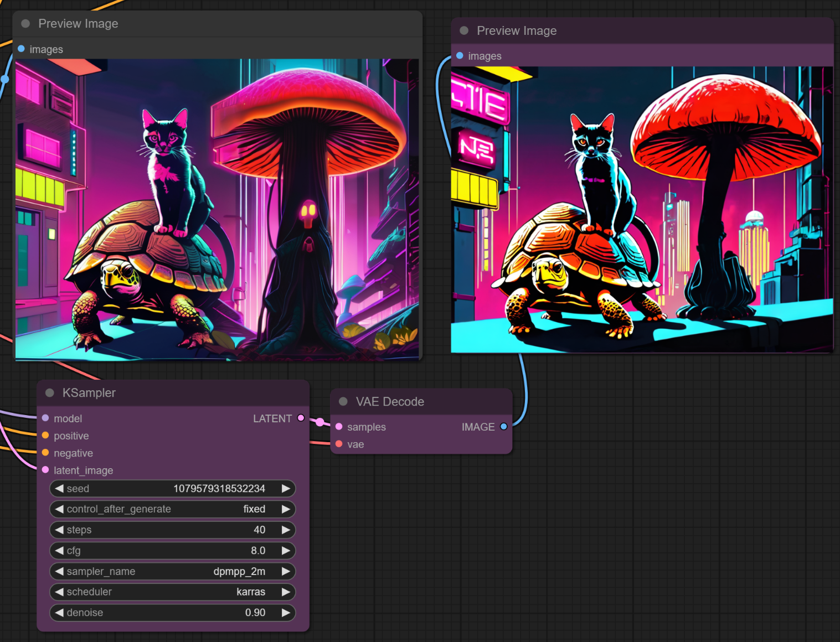This screenshot has height=642, width=840.
Task: Click the vae input socket
Action: tap(339, 444)
